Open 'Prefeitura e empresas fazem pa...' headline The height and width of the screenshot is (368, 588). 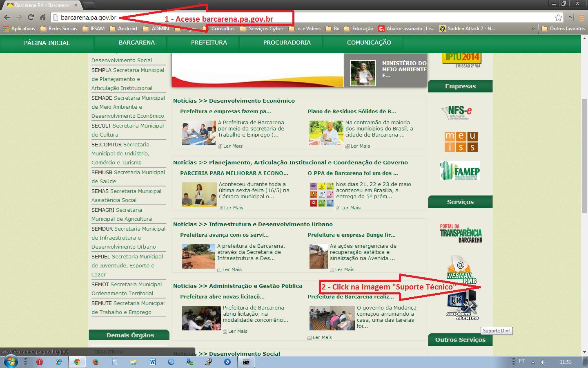click(225, 111)
